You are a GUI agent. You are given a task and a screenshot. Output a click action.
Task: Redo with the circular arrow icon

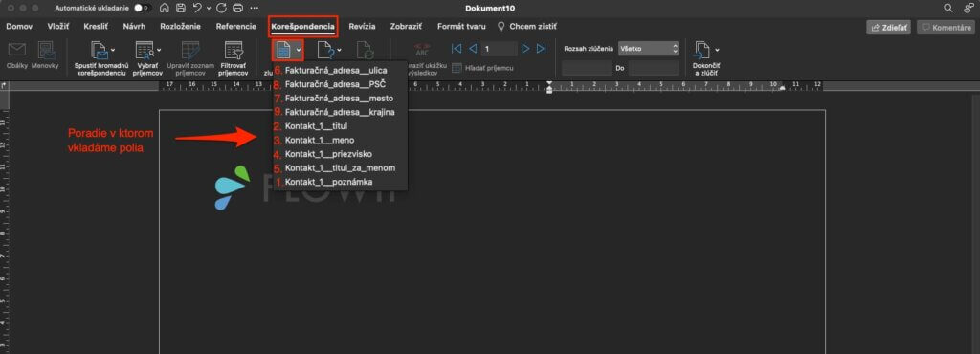(x=221, y=8)
